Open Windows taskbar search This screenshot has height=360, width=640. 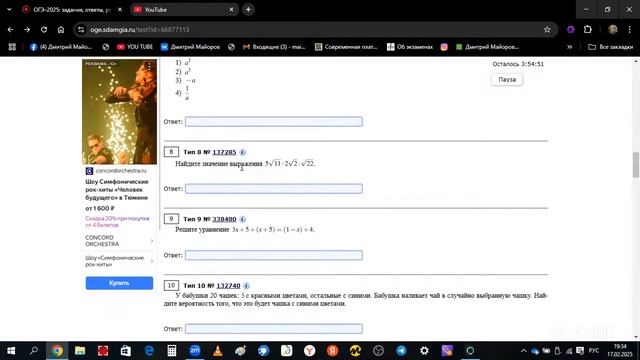[x=34, y=351]
